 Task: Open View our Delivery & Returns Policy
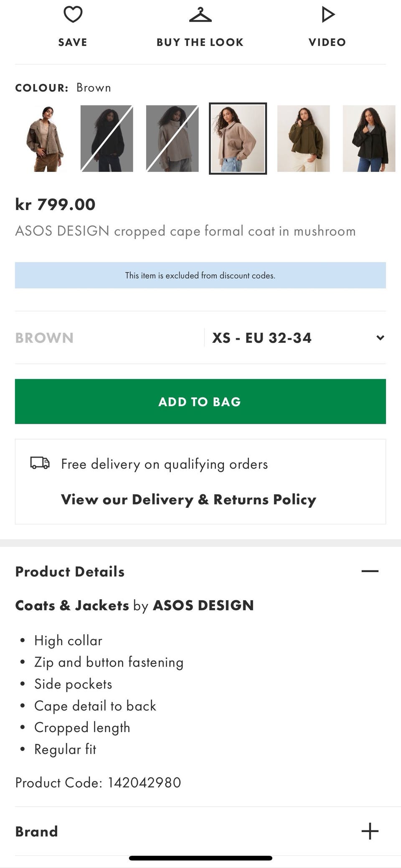pyautogui.click(x=188, y=499)
